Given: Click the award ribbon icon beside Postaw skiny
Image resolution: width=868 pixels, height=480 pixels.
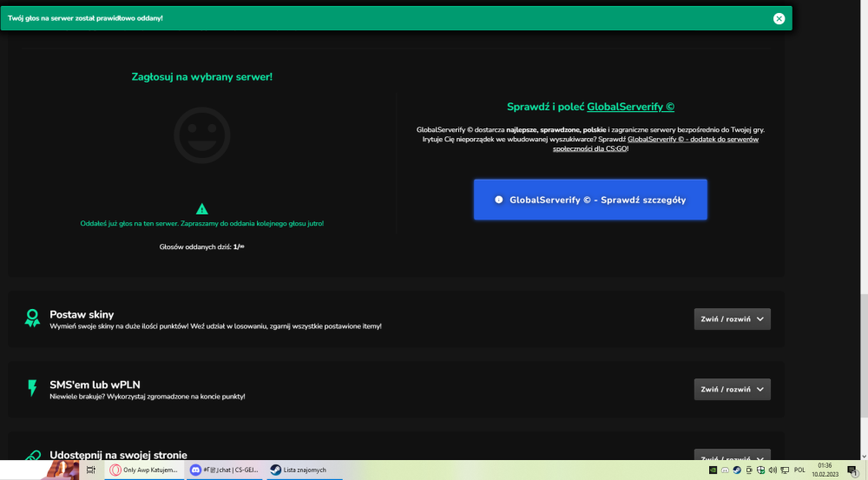Looking at the screenshot, I should (x=32, y=319).
